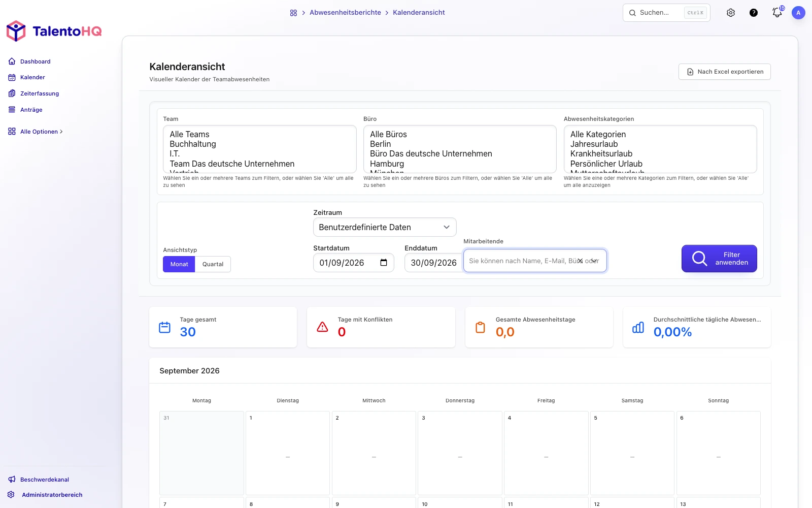This screenshot has width=812, height=508.
Task: Click the Tage gesamt value 30
Action: [x=188, y=332]
